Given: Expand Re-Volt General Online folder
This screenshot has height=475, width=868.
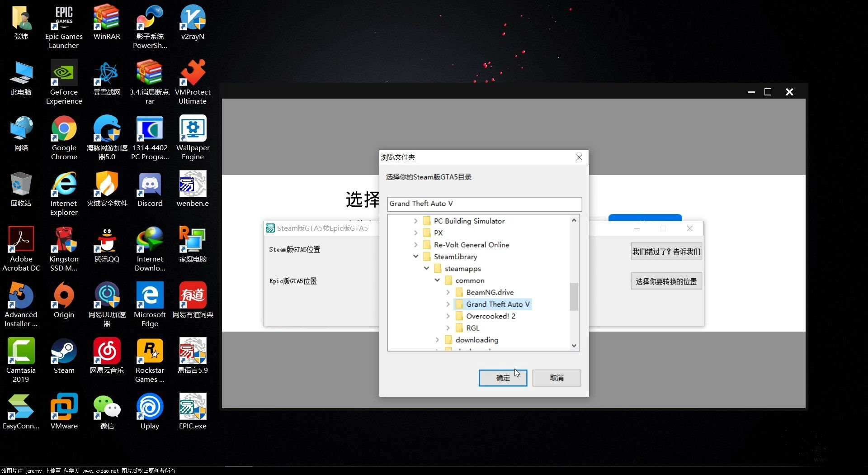Looking at the screenshot, I should pos(415,245).
